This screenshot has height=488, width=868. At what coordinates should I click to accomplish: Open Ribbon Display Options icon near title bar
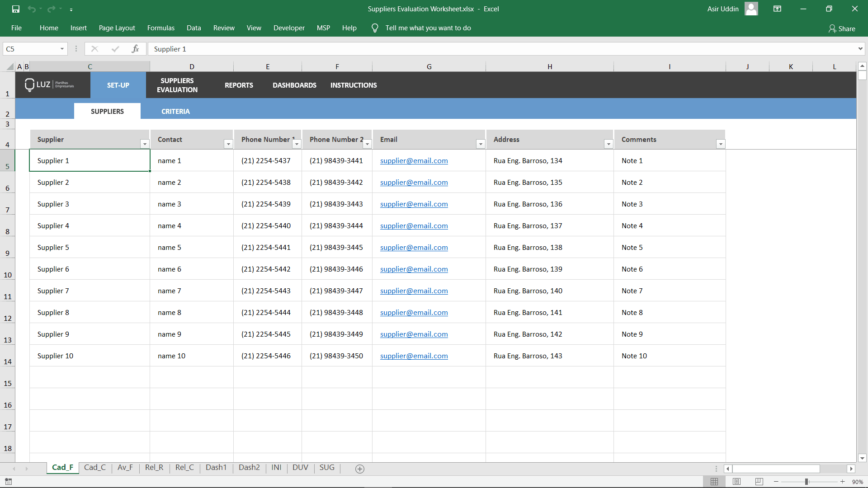[x=777, y=9]
